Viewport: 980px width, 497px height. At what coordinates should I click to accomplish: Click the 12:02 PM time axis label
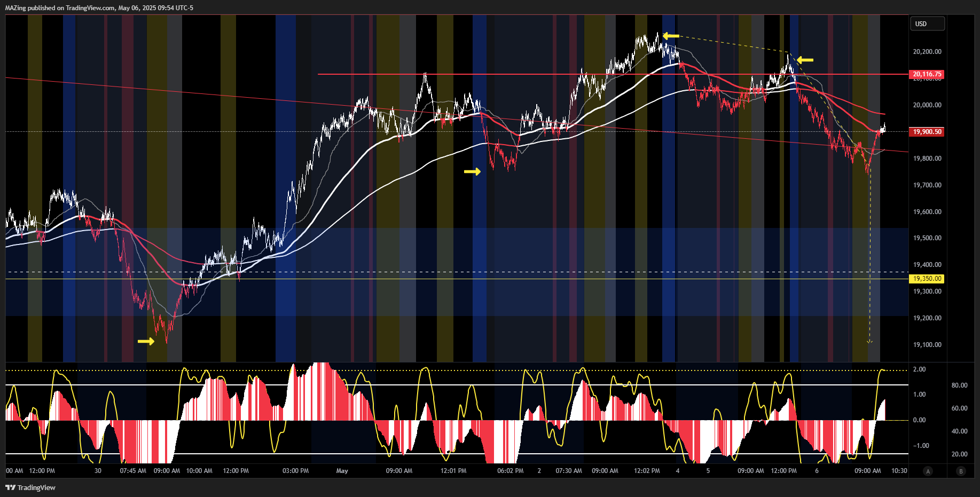(647, 471)
